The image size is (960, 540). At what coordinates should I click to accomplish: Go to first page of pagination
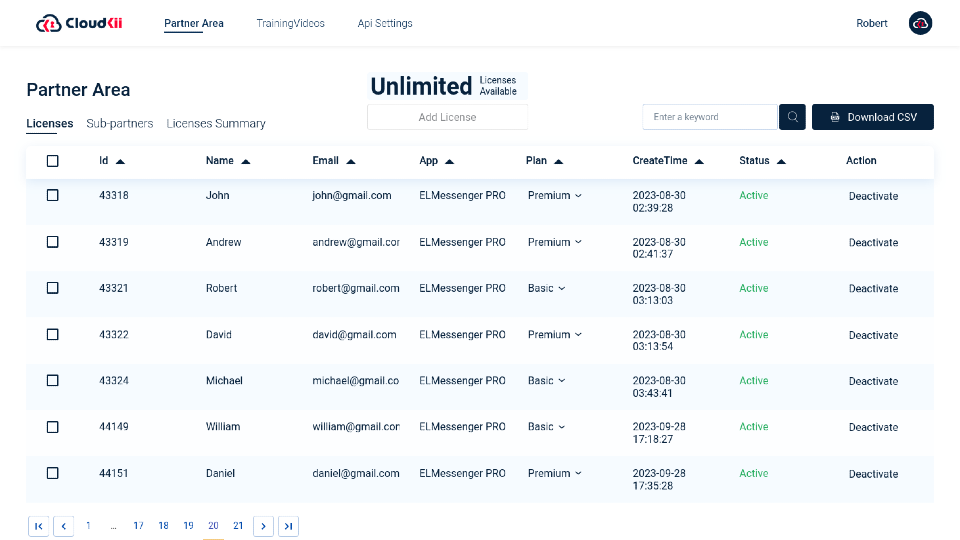(x=39, y=526)
